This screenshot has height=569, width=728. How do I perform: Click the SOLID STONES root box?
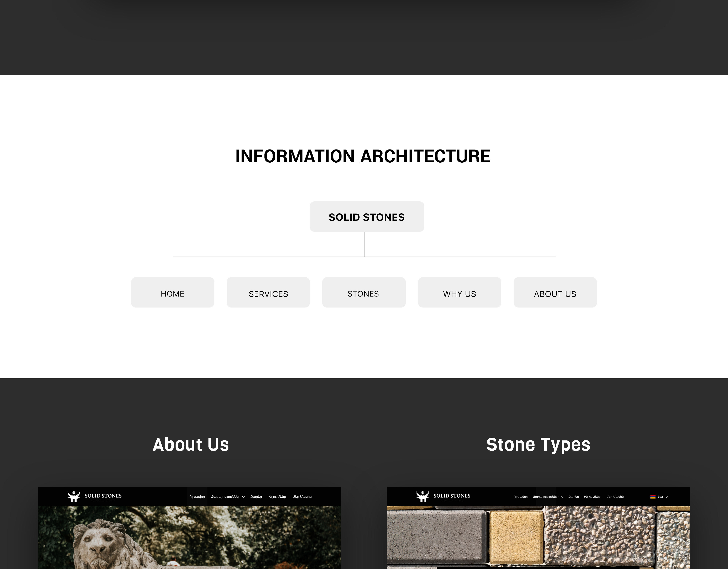click(367, 217)
